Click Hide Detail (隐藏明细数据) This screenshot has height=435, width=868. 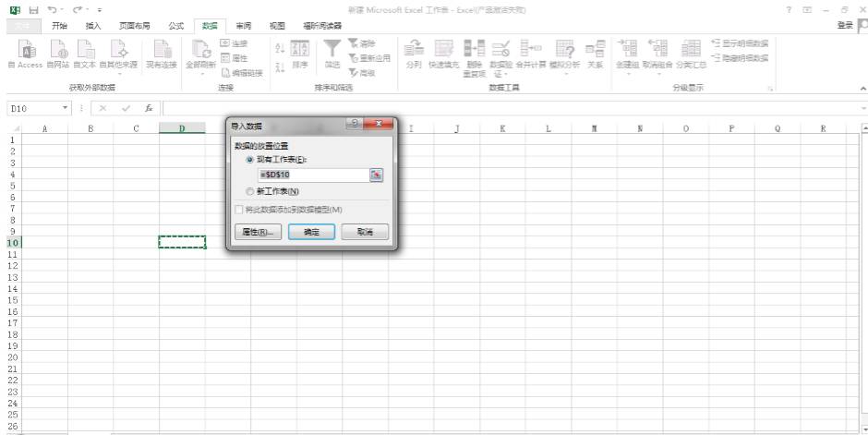[741, 57]
